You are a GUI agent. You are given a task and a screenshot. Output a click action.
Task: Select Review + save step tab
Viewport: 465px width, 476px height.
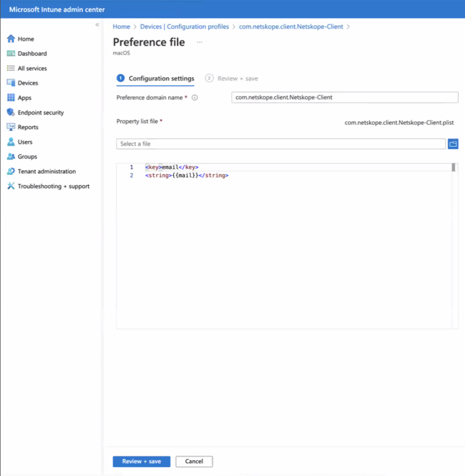[231, 79]
